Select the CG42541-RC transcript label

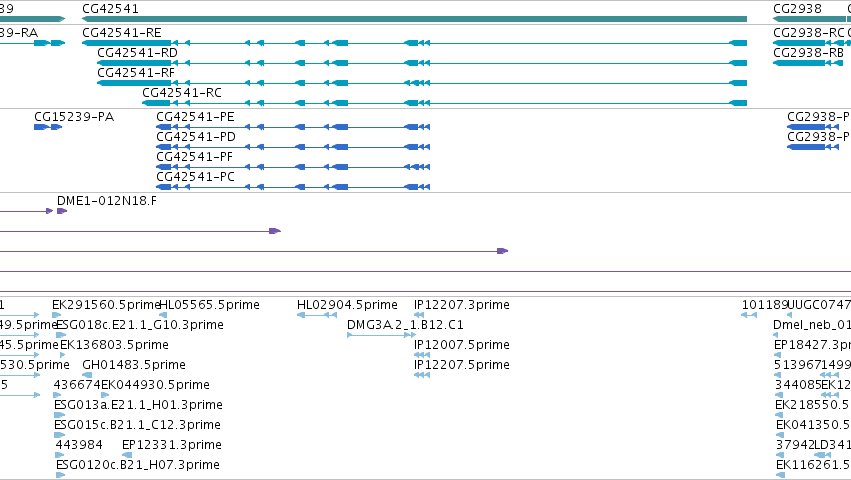pos(182,93)
